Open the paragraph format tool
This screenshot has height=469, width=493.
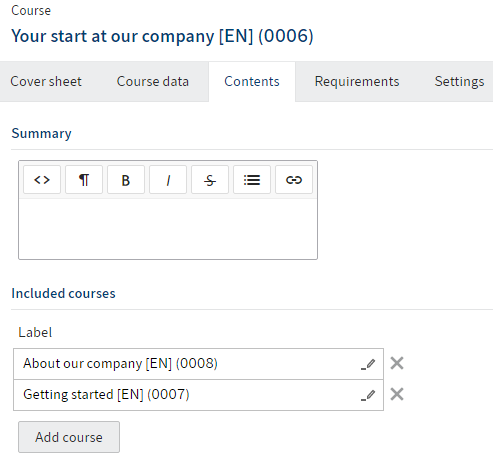pyautogui.click(x=84, y=180)
